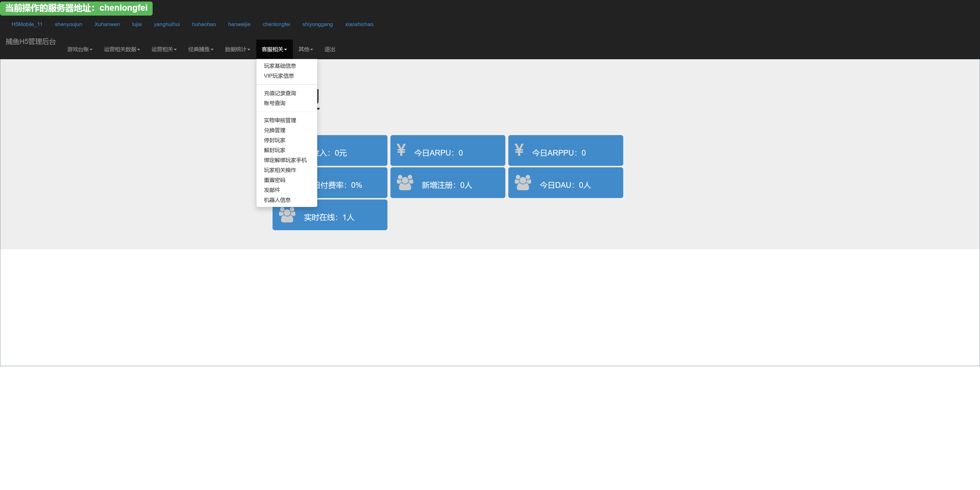Open the 其他 dropdown menu
980x490 pixels.
[305, 50]
